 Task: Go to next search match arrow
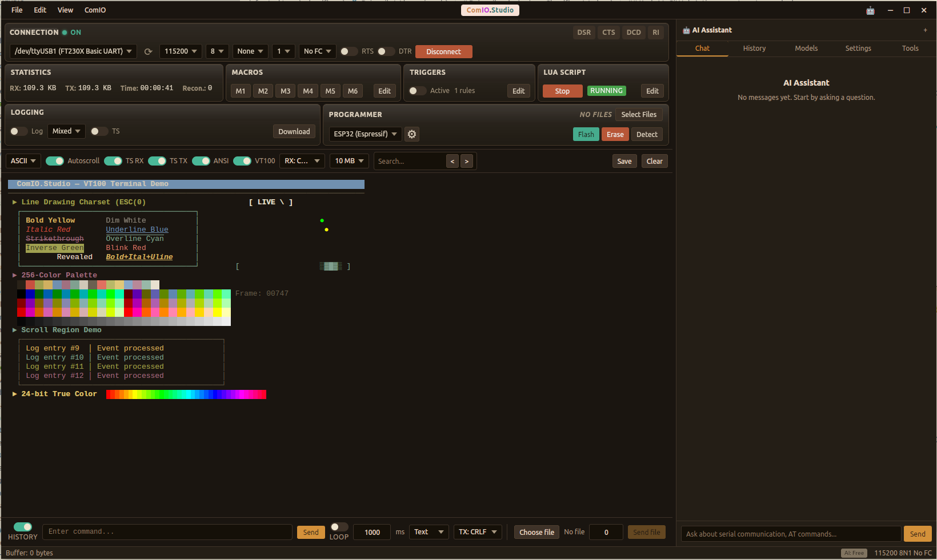coord(467,161)
